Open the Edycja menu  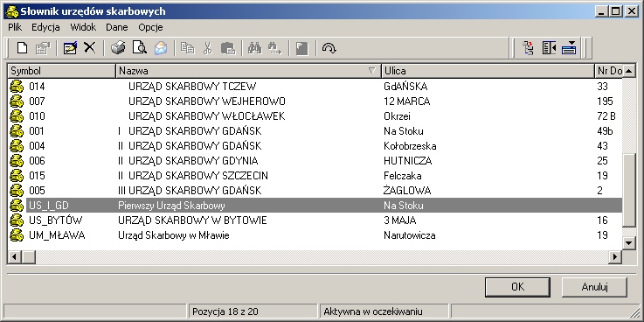45,27
